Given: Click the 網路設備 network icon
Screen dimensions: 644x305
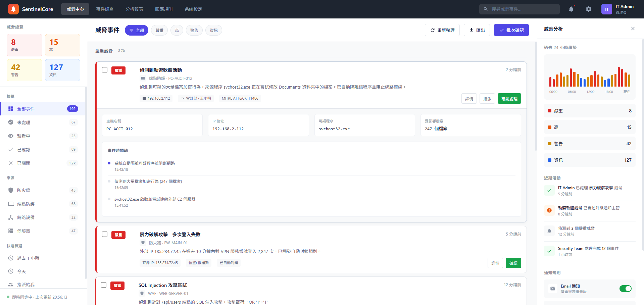Looking at the screenshot, I should click(11, 217).
